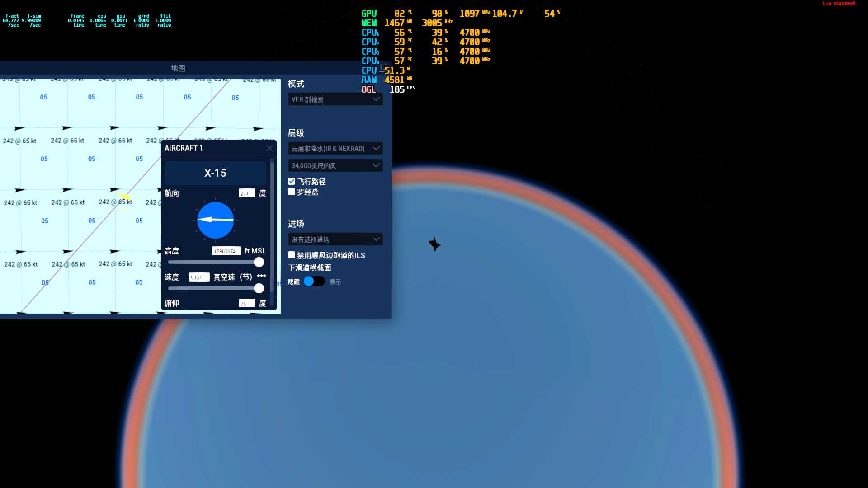Click the 模式 section heading
The image size is (868, 488).
point(296,84)
